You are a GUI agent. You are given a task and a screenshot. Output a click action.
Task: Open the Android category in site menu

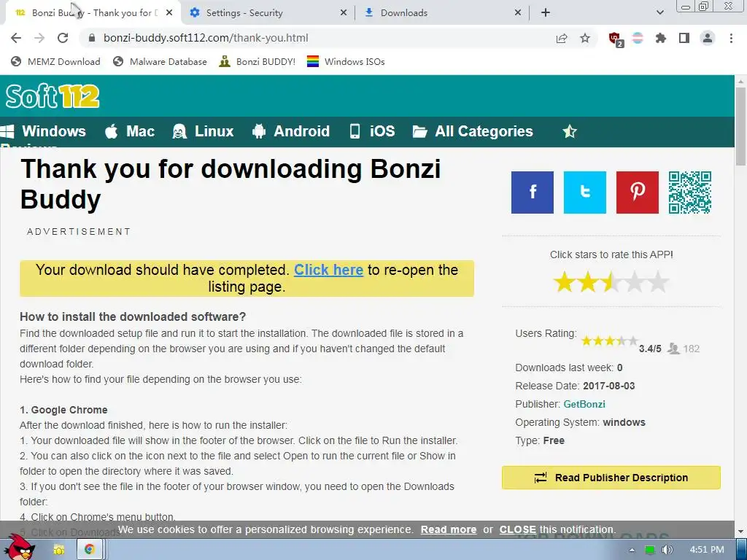[291, 131]
